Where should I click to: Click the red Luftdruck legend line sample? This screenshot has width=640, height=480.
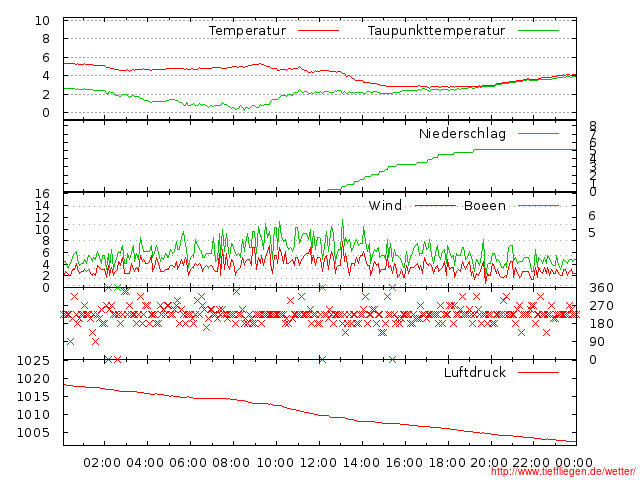coord(538,372)
